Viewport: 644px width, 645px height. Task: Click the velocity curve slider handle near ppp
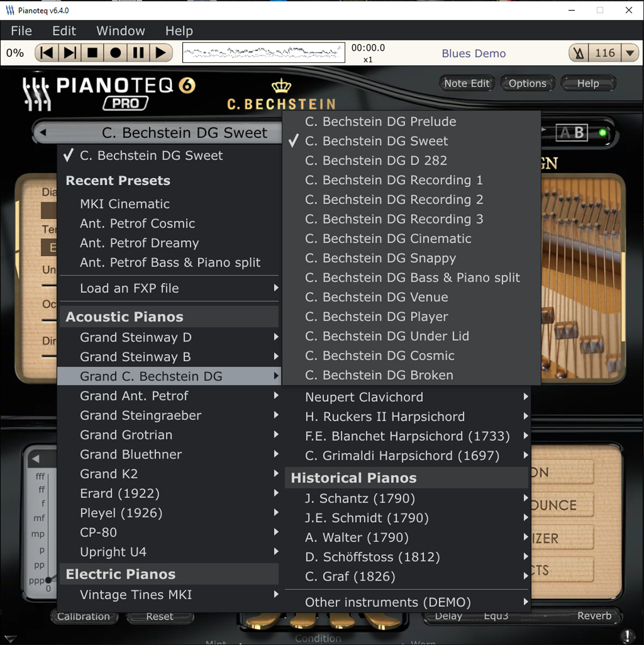(48, 579)
